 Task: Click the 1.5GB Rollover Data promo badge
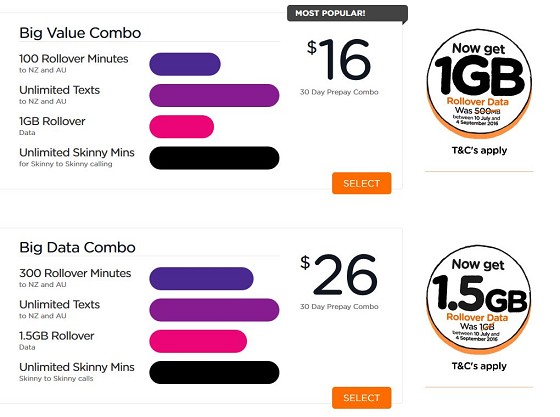479,299
